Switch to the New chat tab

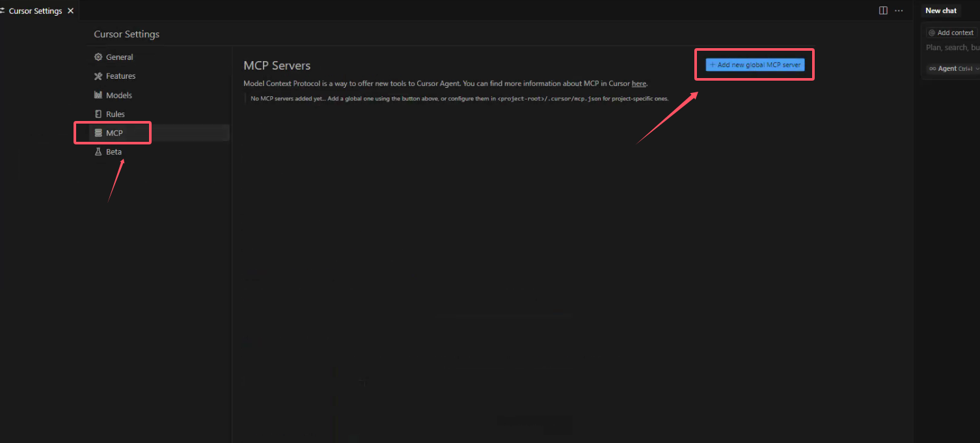tap(941, 10)
